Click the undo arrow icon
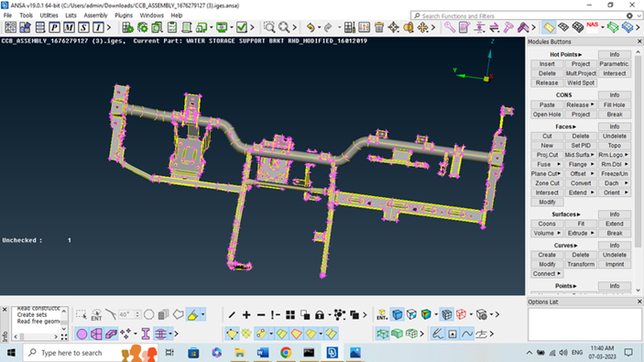 pyautogui.click(x=311, y=27)
